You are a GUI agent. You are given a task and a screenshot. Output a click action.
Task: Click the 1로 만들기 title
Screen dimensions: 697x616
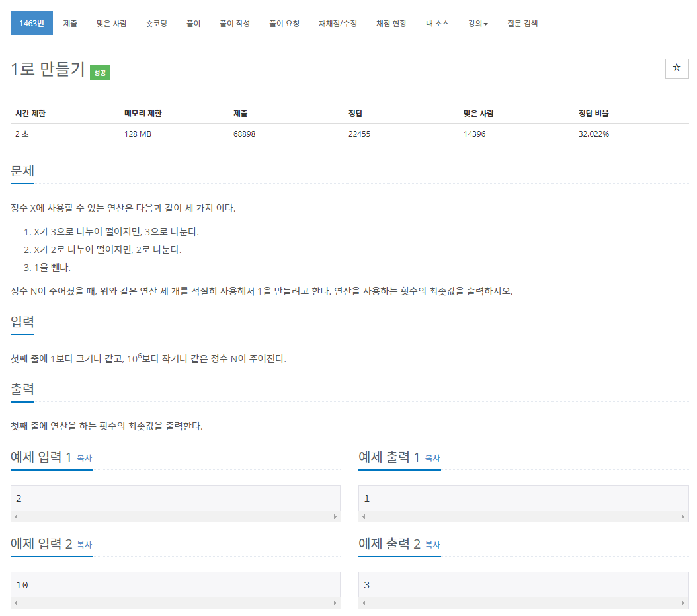tap(48, 69)
